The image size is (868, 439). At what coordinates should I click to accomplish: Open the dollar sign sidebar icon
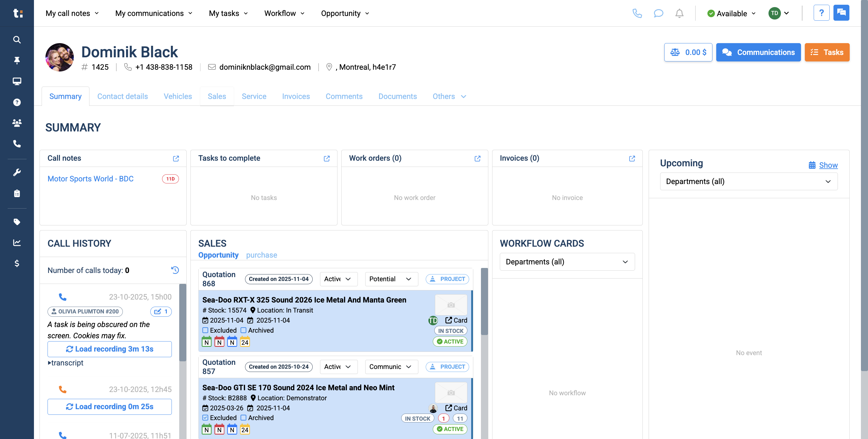point(17,263)
